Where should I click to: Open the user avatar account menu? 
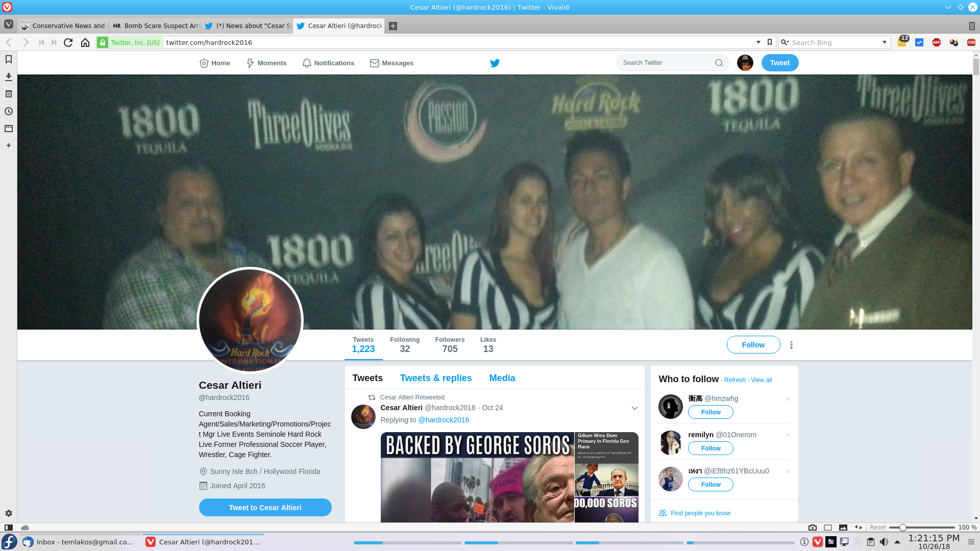pyautogui.click(x=745, y=63)
